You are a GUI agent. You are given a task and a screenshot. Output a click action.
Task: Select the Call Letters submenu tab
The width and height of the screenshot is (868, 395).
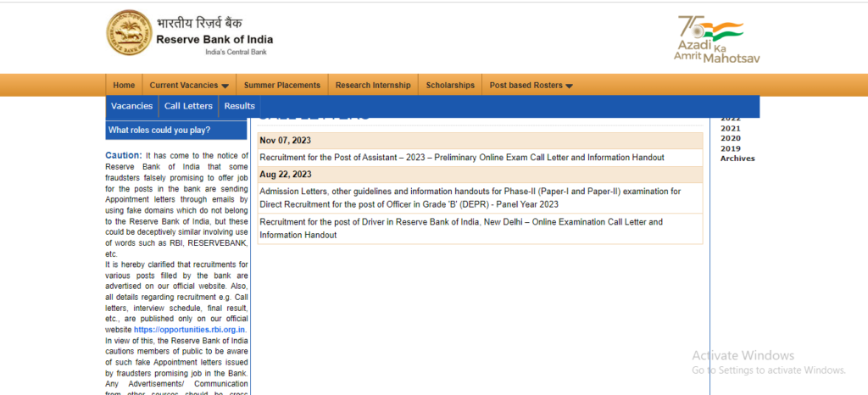coord(188,106)
